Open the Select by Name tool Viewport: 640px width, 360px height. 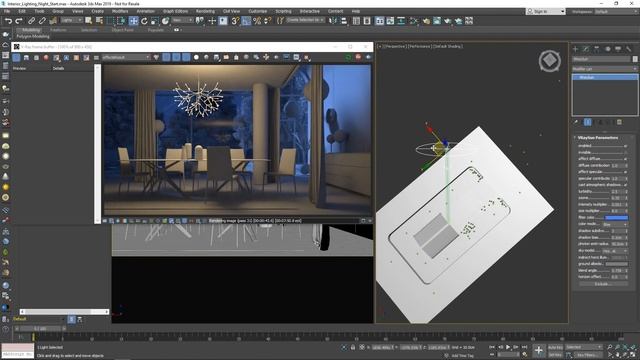tap(99, 21)
